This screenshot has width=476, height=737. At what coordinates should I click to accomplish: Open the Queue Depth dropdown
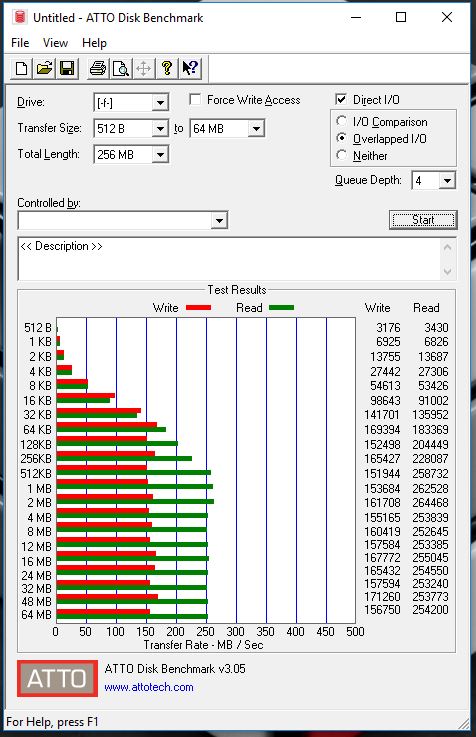pyautogui.click(x=433, y=180)
